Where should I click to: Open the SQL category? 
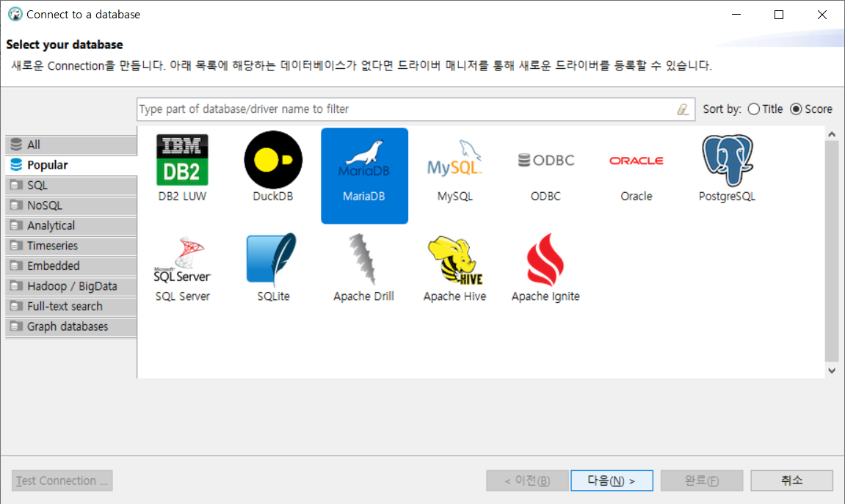pos(71,185)
